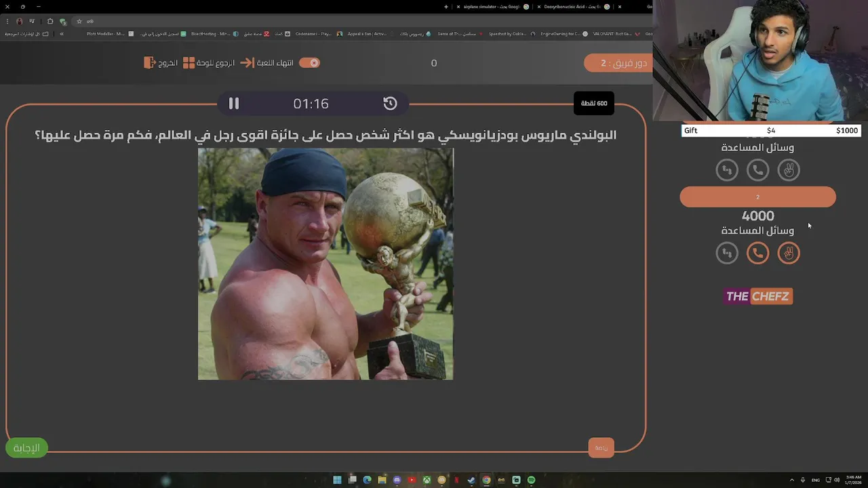This screenshot has width=868, height=488.
Task: Open the browser extensions puzzle icon
Action: [50, 21]
